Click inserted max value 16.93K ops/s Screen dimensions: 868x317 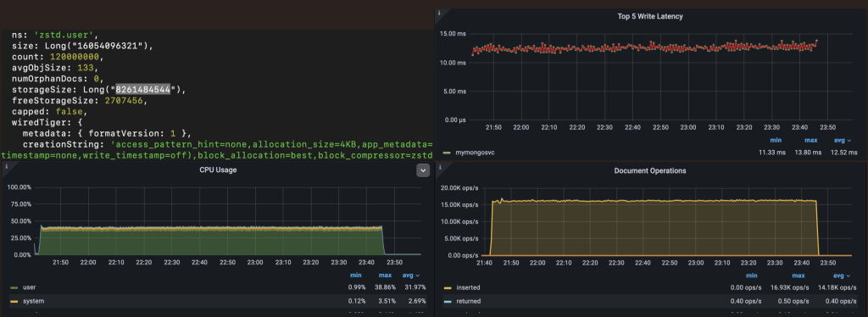coord(790,287)
